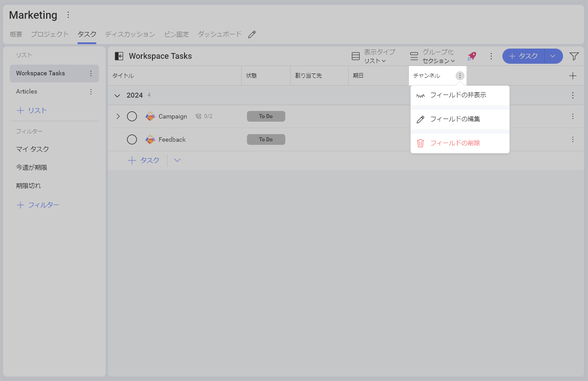Collapse the 2024 section

pyautogui.click(x=118, y=95)
